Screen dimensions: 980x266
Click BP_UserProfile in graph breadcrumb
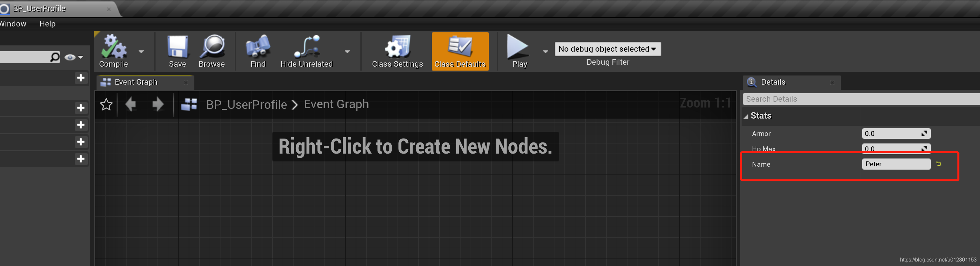246,105
